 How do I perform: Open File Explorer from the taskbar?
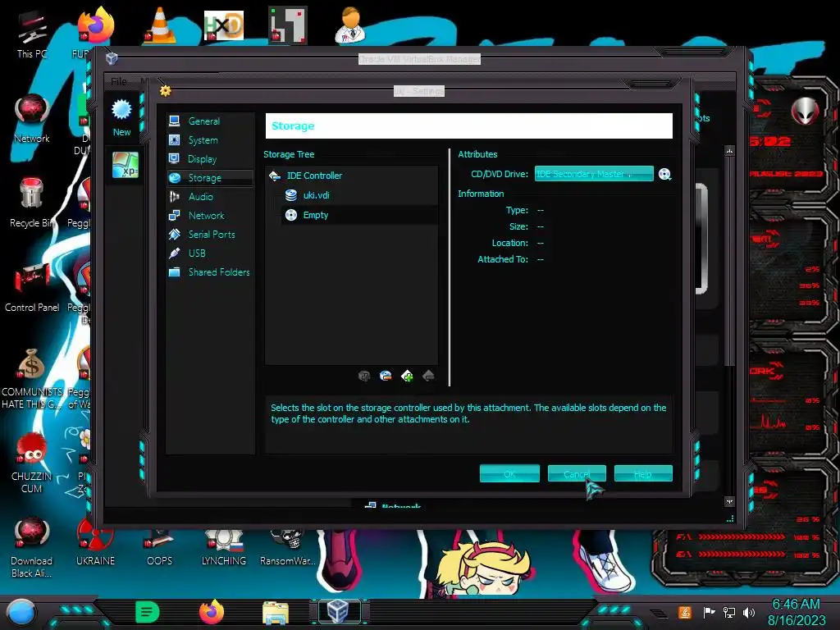tap(276, 613)
